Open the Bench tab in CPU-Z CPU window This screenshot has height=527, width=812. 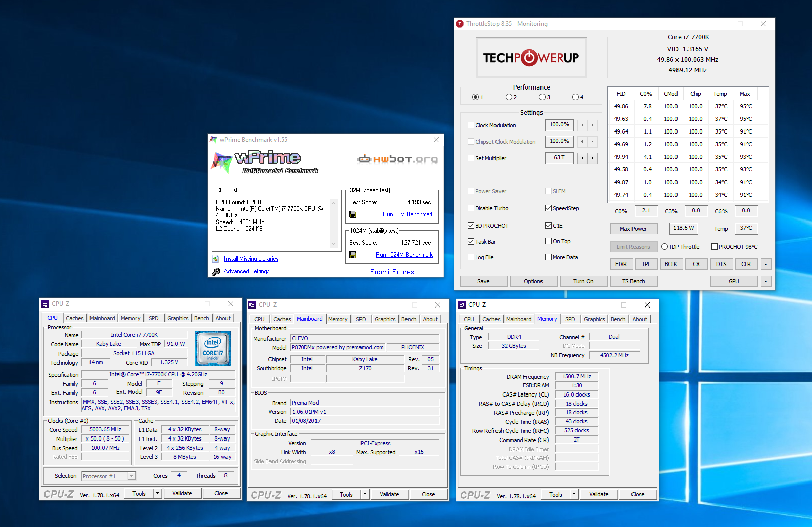click(202, 318)
